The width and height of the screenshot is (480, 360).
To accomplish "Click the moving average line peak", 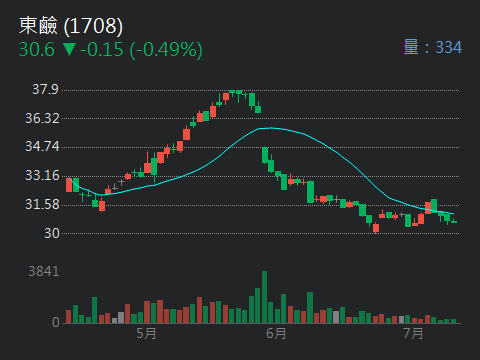I will coord(272,128).
